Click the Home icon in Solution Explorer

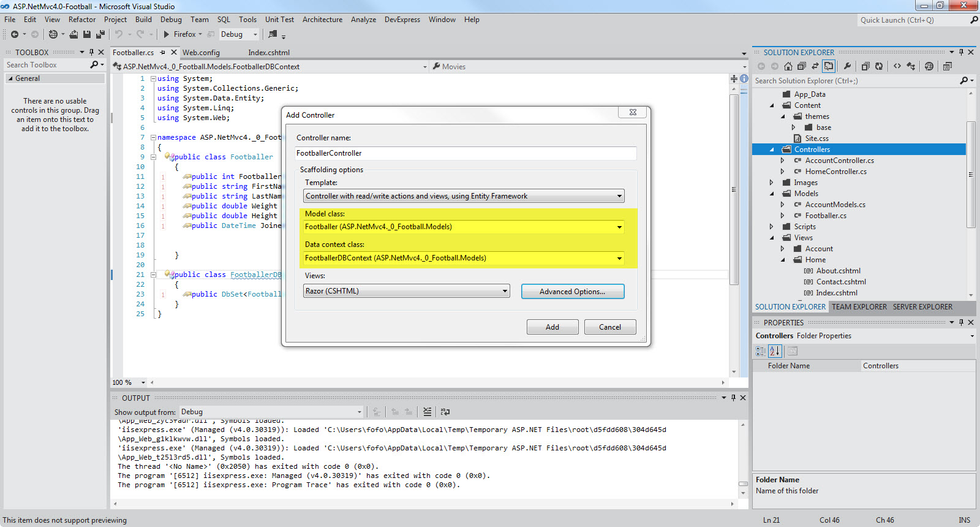coord(788,66)
